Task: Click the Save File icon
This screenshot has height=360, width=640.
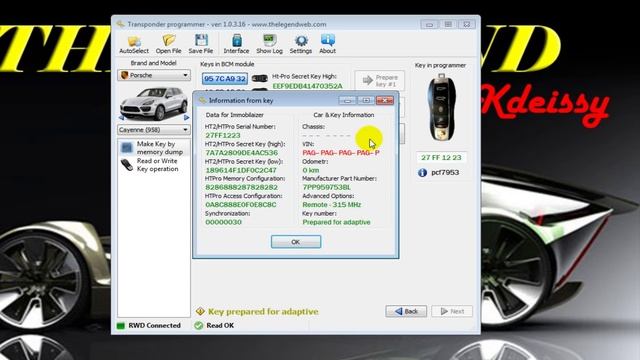Action: (200, 44)
